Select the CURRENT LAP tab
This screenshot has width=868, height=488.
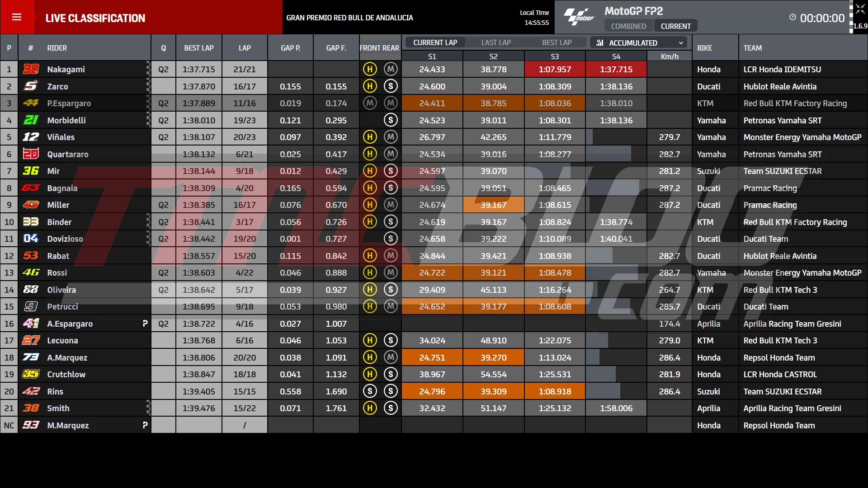click(435, 42)
